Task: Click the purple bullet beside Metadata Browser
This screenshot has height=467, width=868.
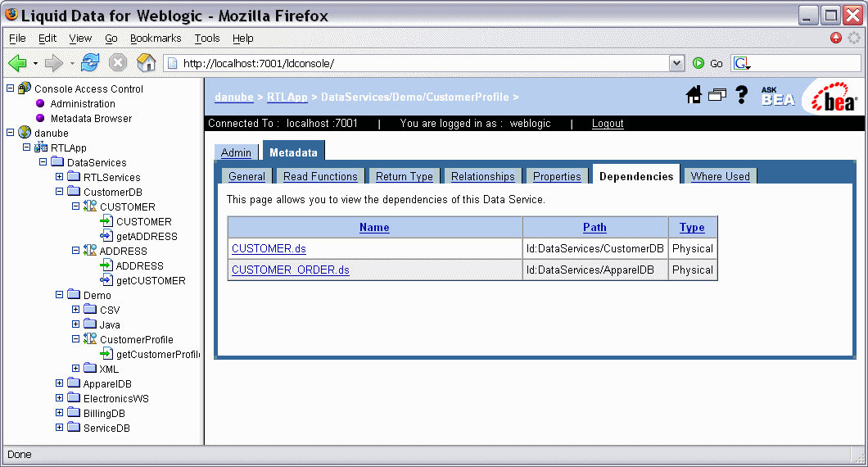Action: pos(40,118)
